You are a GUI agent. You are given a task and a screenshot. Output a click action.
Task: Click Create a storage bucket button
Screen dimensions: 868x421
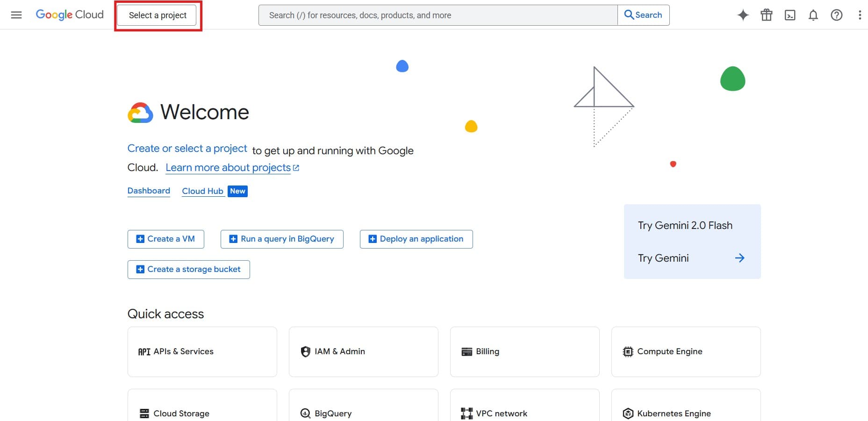click(189, 269)
